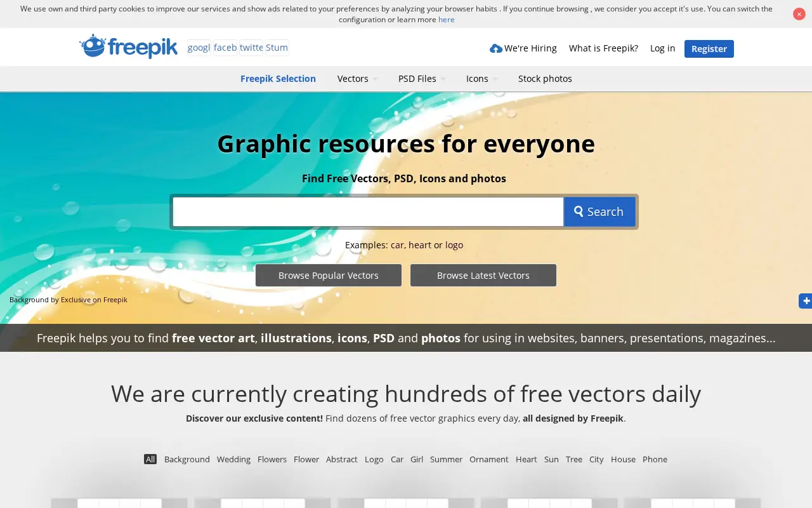Select the Phone category filter
Viewport: 812px width, 508px height.
(x=655, y=459)
